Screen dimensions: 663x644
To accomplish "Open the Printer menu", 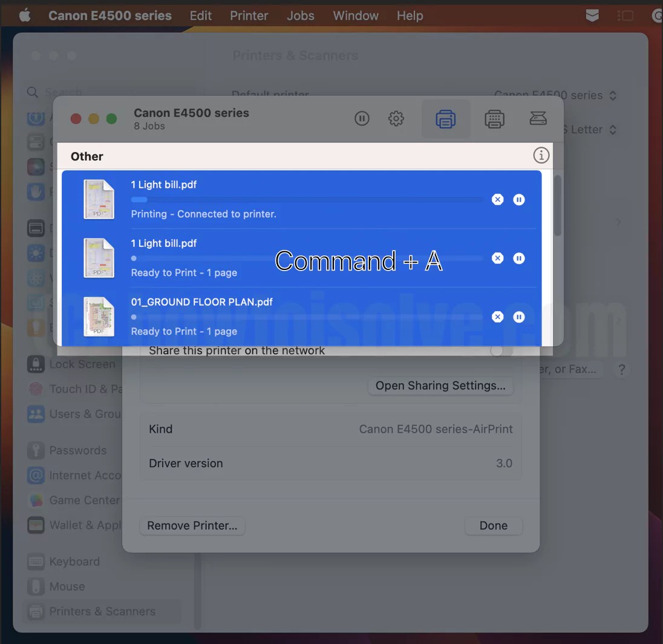I will (x=249, y=16).
